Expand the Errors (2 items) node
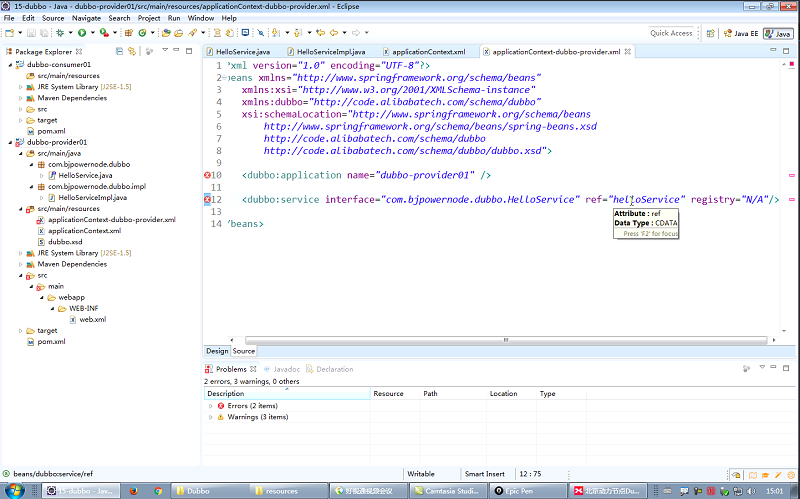 point(210,405)
